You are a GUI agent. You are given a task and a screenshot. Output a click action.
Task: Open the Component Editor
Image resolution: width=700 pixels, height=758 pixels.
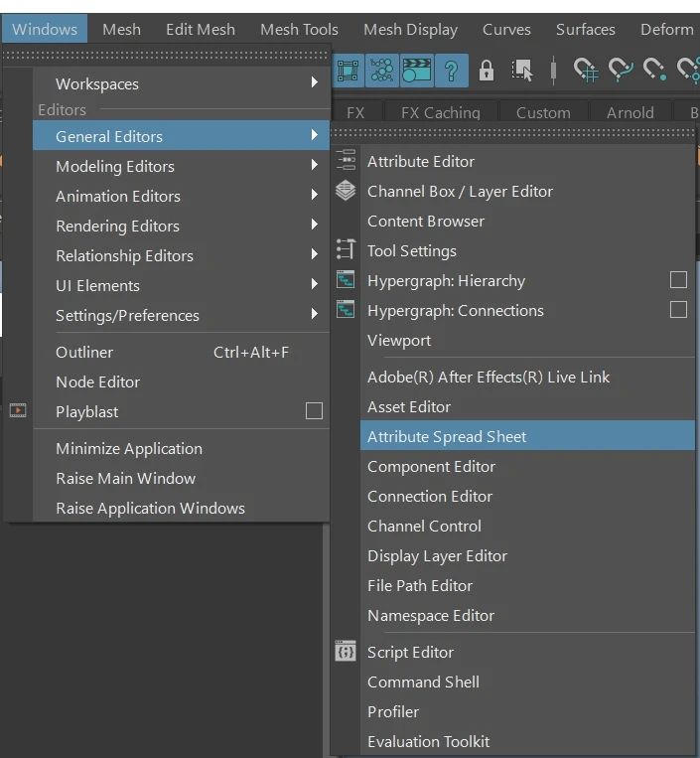pos(527,467)
